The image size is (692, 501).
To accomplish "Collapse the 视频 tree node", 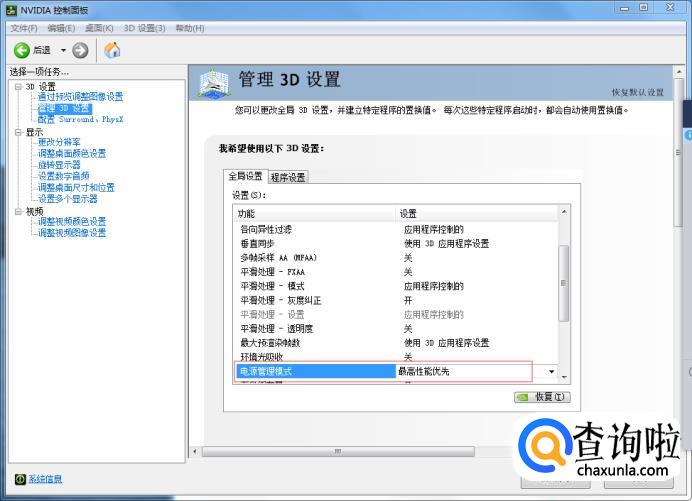I will point(19,211).
